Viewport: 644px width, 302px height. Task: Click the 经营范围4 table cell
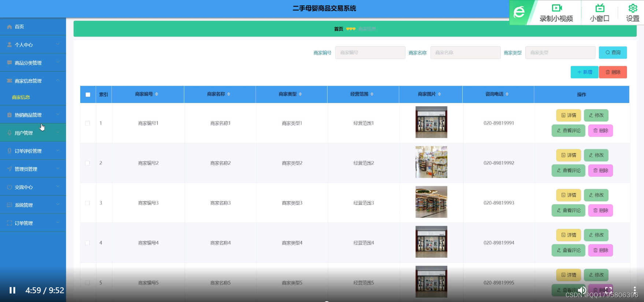pyautogui.click(x=363, y=243)
